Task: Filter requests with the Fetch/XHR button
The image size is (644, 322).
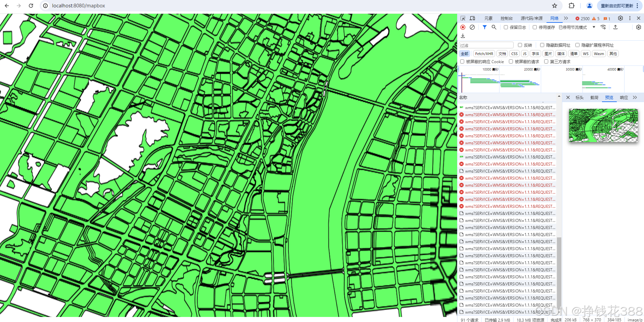Action: tap(484, 53)
